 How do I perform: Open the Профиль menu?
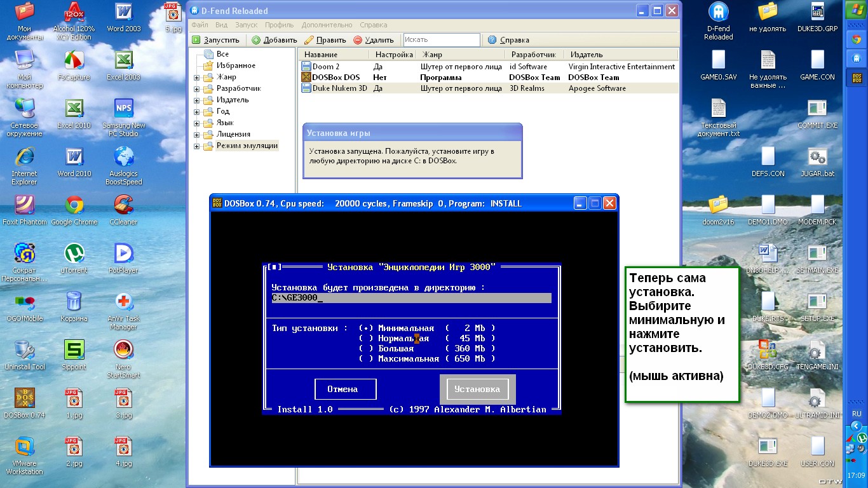280,25
